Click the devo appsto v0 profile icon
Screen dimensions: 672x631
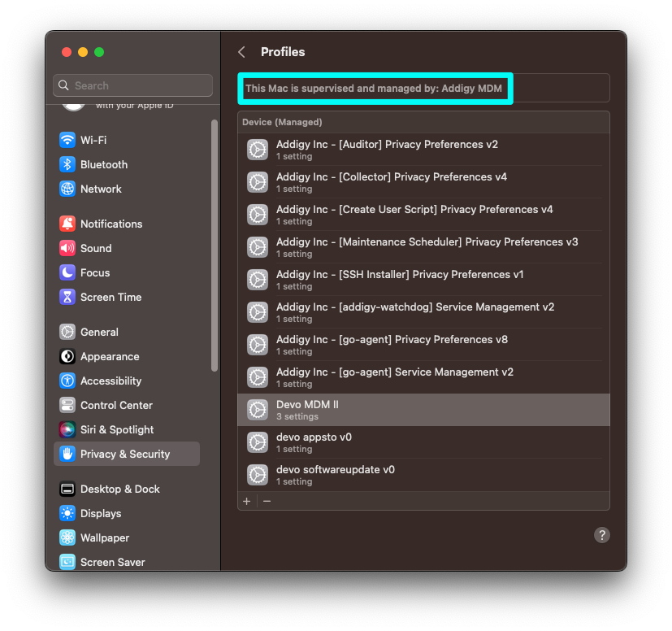[x=258, y=442]
